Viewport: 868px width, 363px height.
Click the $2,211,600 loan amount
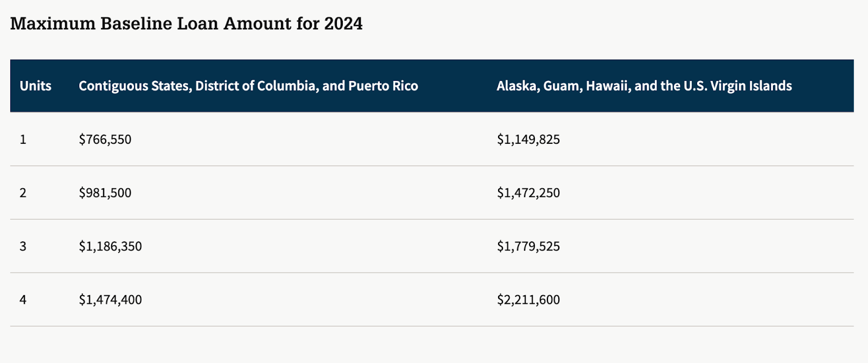click(x=528, y=300)
